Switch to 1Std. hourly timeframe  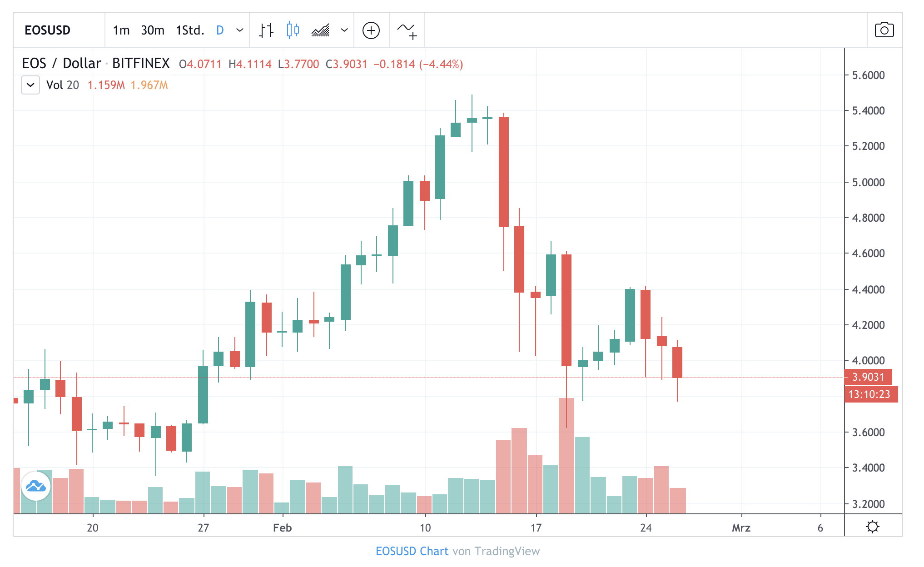click(x=190, y=30)
